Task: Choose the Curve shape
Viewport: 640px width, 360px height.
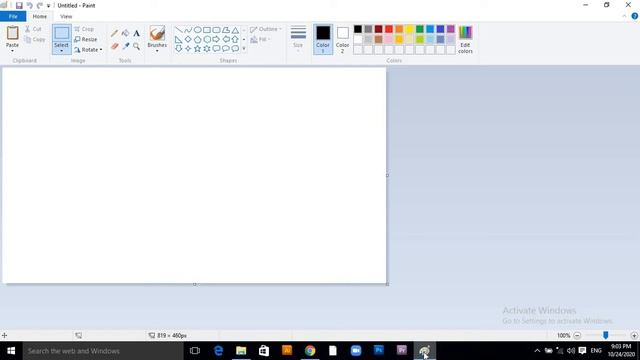Action: pyautogui.click(x=188, y=30)
